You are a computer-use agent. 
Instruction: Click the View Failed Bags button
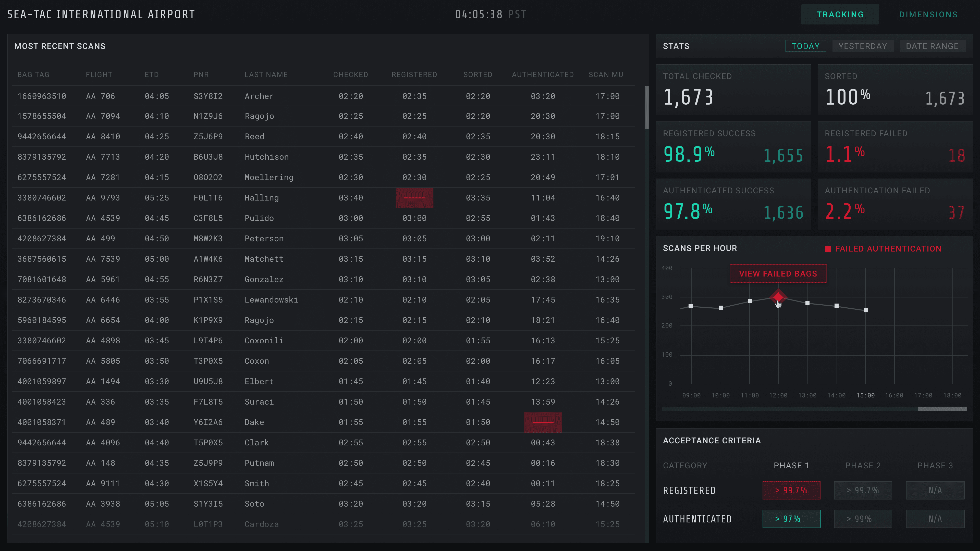pos(778,274)
